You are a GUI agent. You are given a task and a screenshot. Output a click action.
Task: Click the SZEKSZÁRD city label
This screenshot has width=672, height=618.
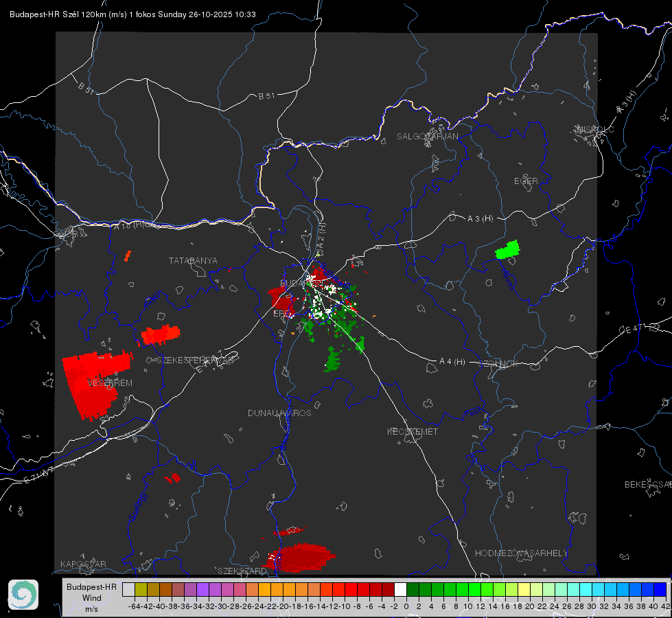pos(242,571)
